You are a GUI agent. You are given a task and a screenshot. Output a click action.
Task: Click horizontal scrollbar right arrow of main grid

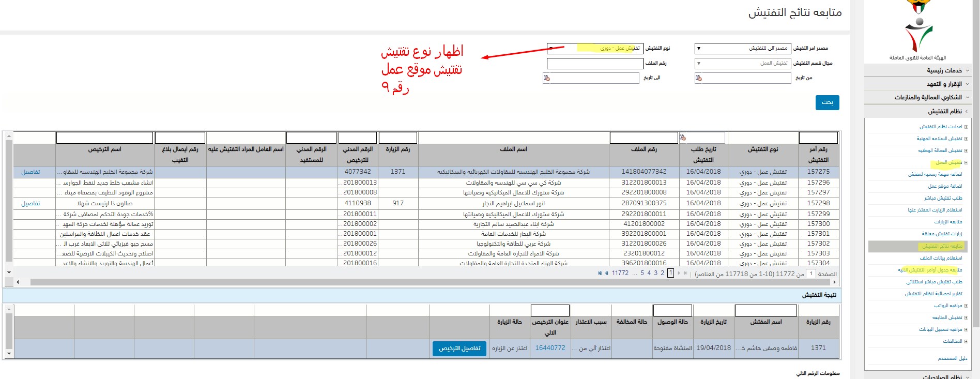pos(834,282)
